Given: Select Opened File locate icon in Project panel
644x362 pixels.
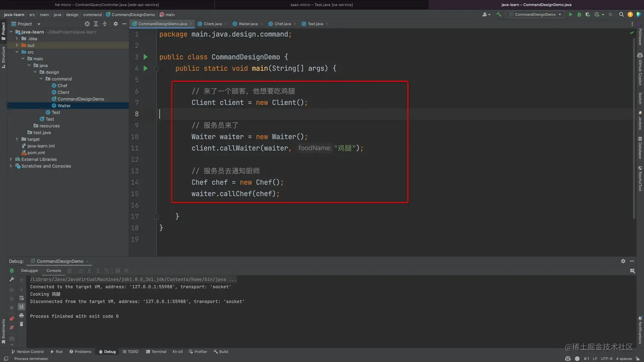Looking at the screenshot, I should [87, 24].
